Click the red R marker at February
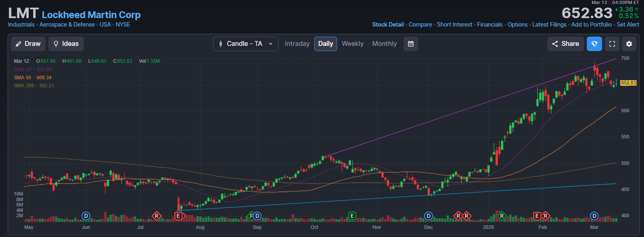 click(x=545, y=216)
